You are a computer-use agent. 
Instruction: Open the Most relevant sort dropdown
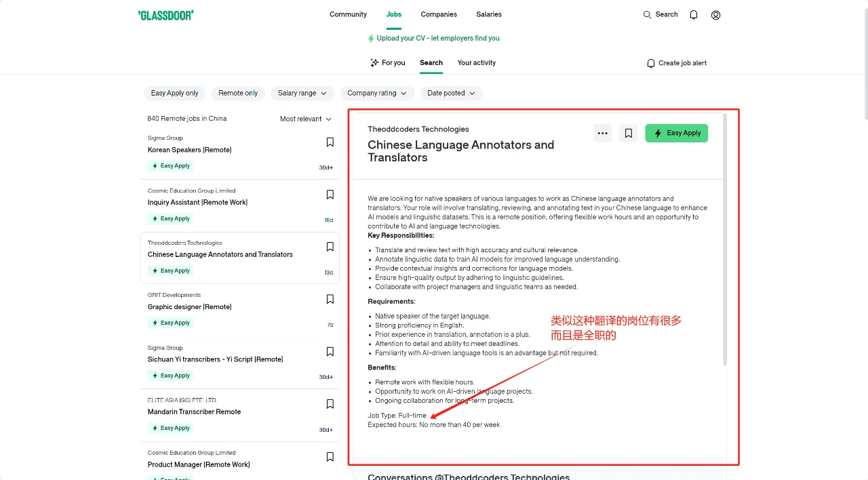click(x=306, y=119)
